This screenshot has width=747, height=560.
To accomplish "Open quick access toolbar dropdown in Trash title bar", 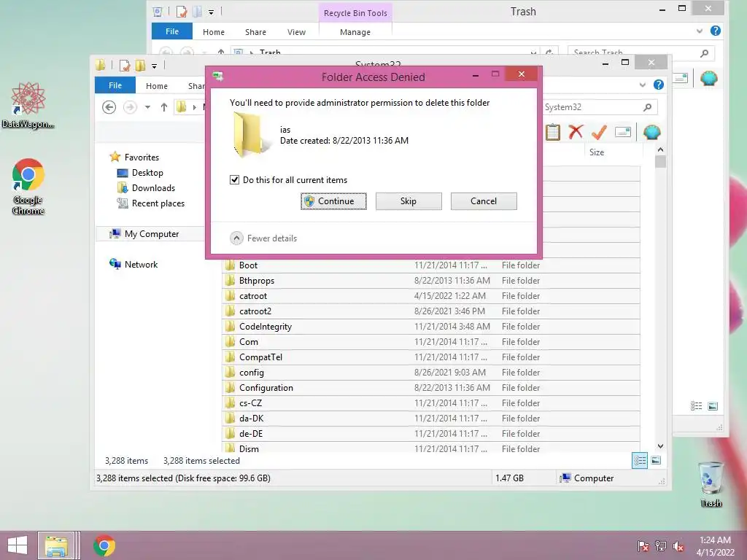I will click(x=211, y=12).
